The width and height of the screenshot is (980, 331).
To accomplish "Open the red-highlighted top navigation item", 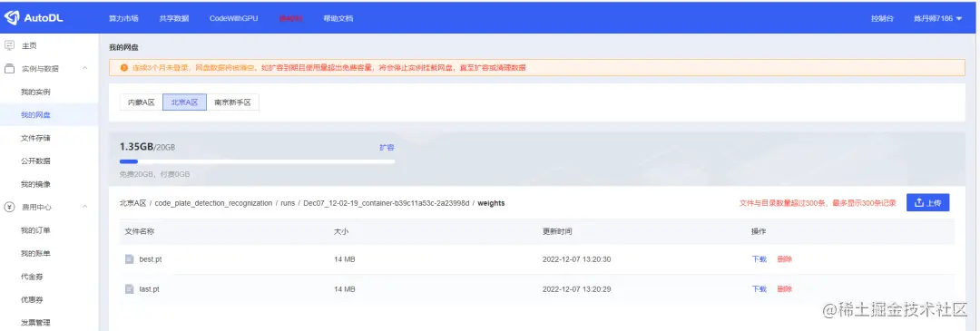I will (x=290, y=19).
